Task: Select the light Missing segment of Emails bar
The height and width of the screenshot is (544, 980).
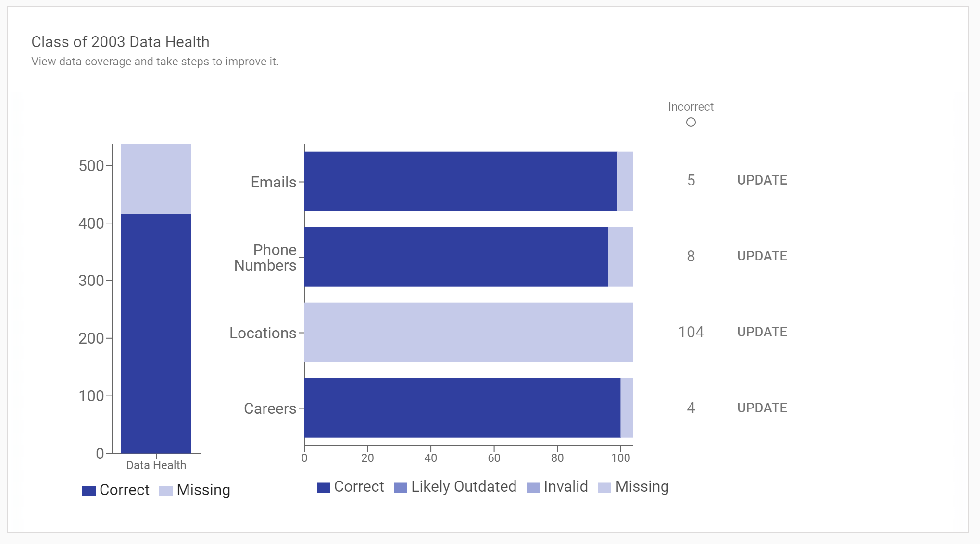Action: (x=625, y=182)
